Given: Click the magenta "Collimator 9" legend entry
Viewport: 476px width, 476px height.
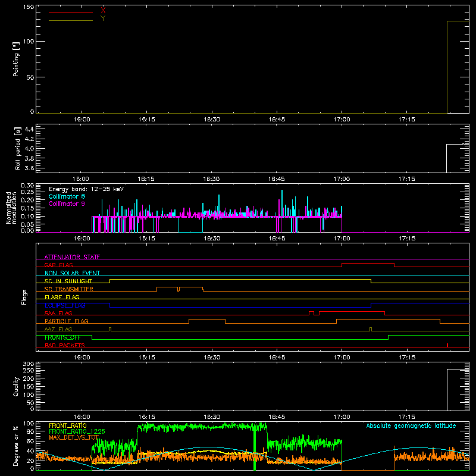Looking at the screenshot, I should (67, 203).
